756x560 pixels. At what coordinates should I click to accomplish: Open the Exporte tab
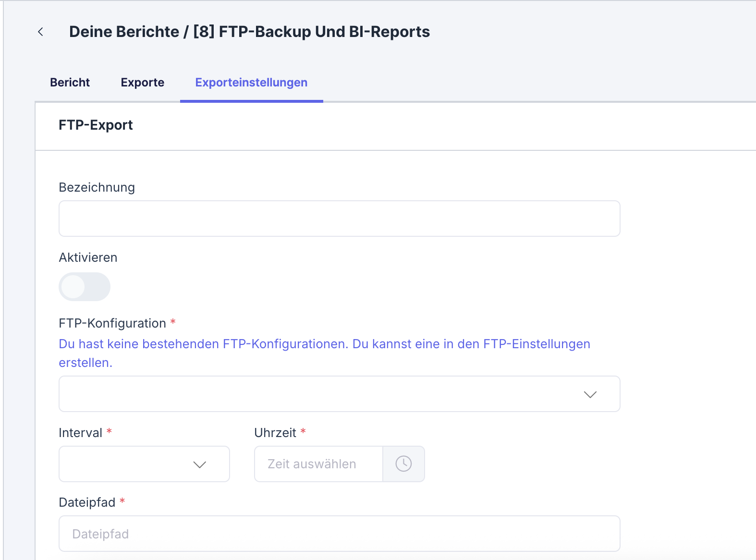[142, 83]
